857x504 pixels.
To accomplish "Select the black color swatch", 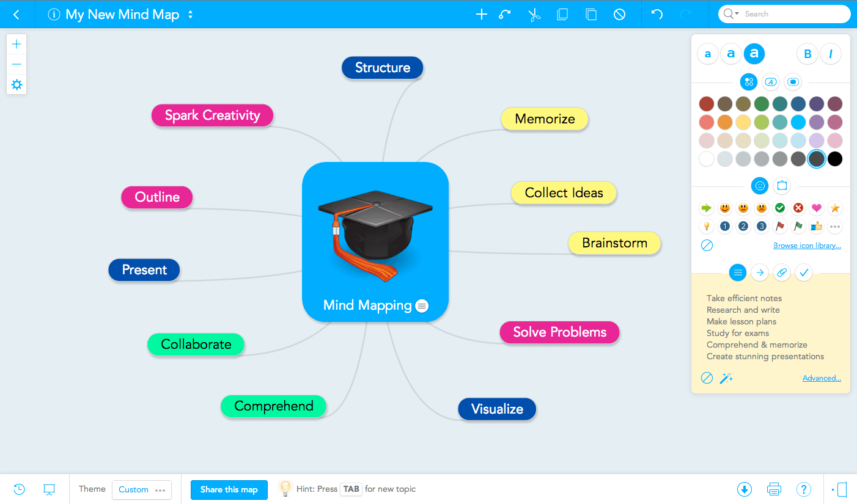I will 835,159.
